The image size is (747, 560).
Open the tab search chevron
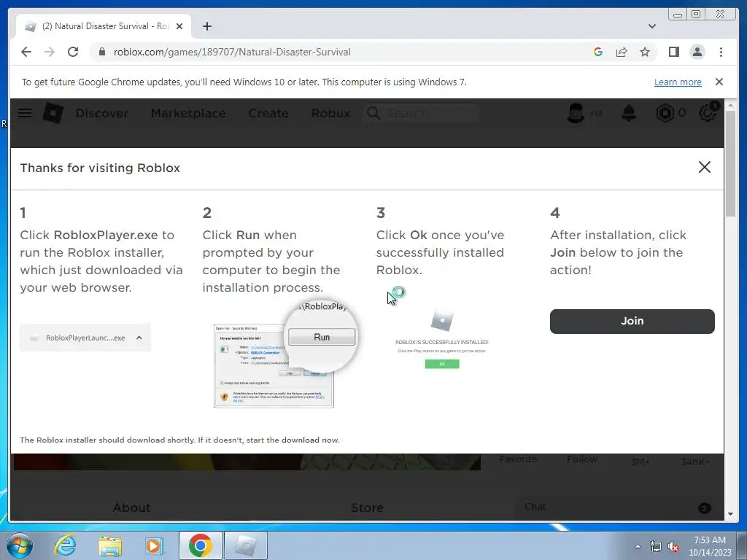point(651,26)
